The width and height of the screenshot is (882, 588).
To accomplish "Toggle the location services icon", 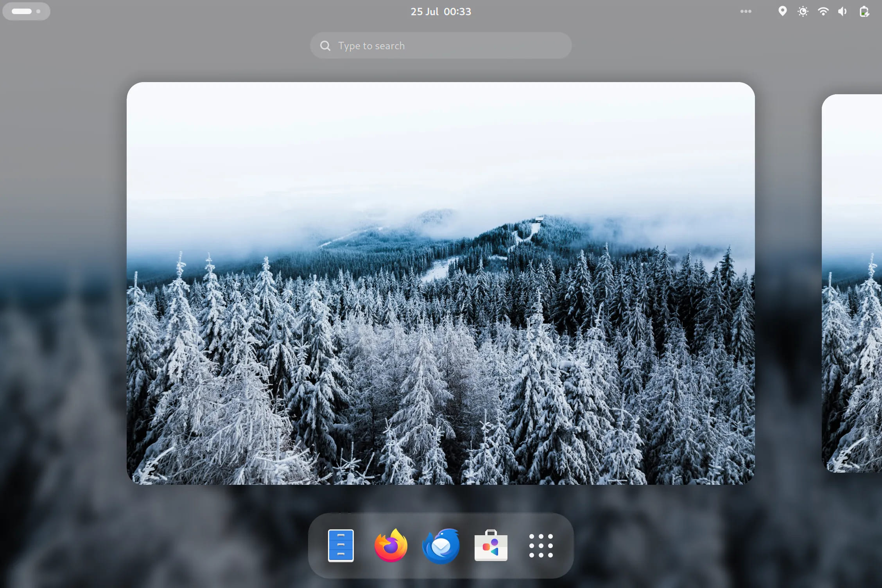I will click(782, 11).
